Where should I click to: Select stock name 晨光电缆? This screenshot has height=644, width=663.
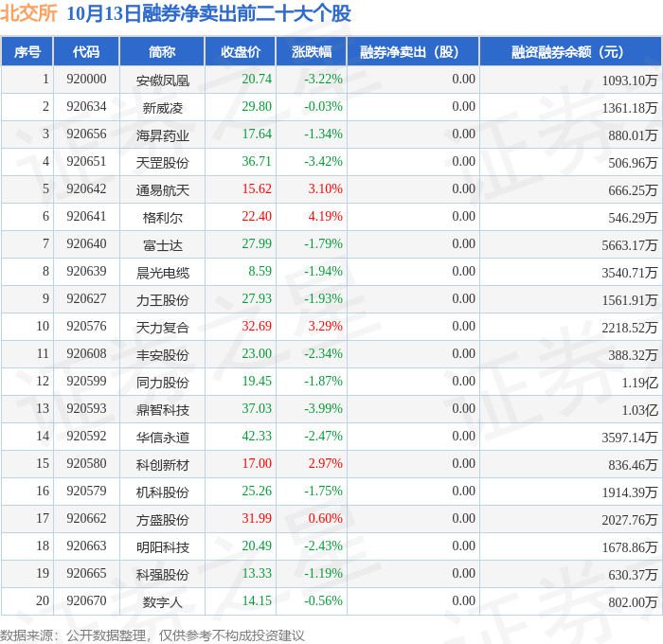[162, 273]
